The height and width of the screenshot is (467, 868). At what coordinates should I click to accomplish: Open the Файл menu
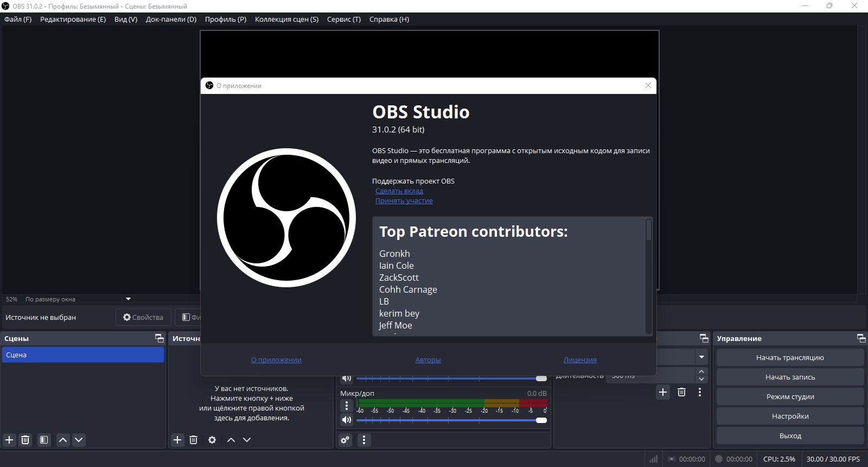point(18,19)
